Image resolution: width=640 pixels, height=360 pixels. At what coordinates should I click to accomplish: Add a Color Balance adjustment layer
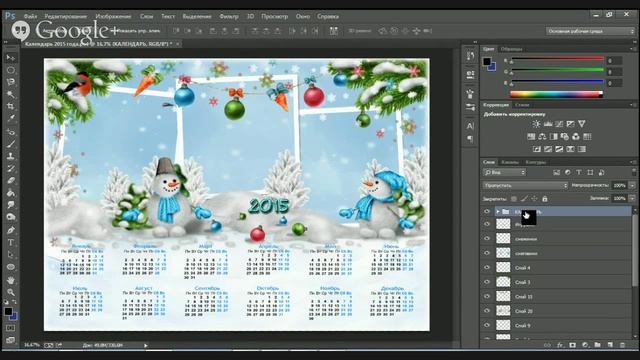coord(542,136)
